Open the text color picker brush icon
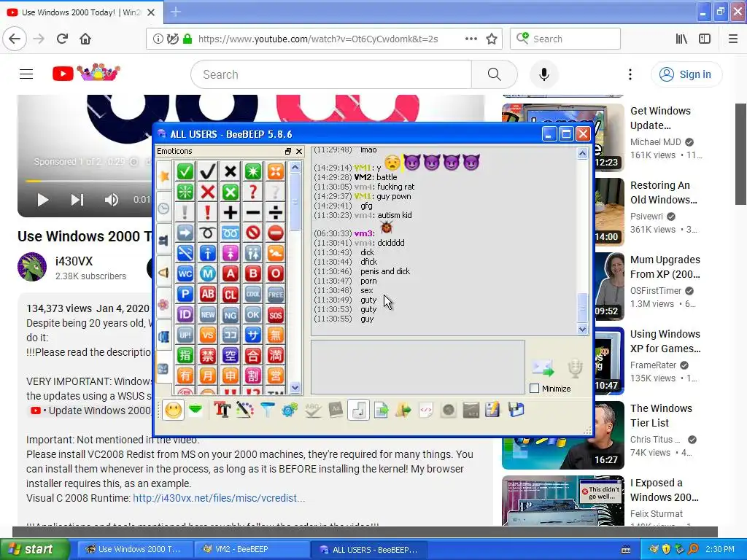The image size is (747, 560). point(245,410)
